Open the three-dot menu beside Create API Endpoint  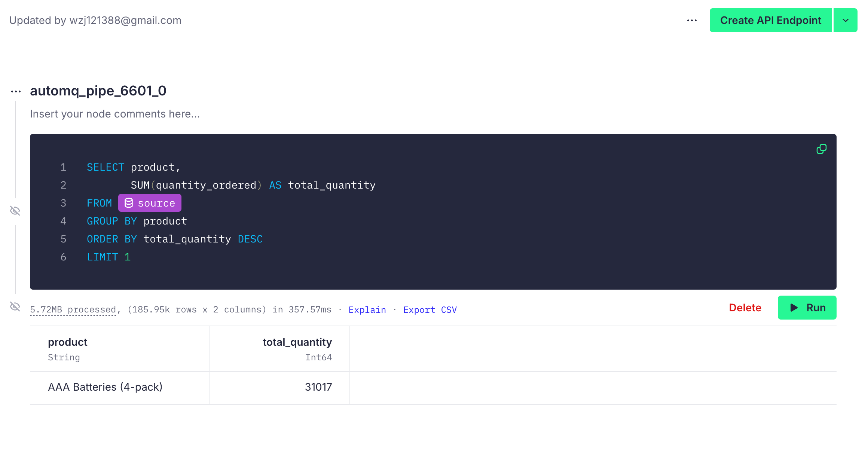(692, 21)
